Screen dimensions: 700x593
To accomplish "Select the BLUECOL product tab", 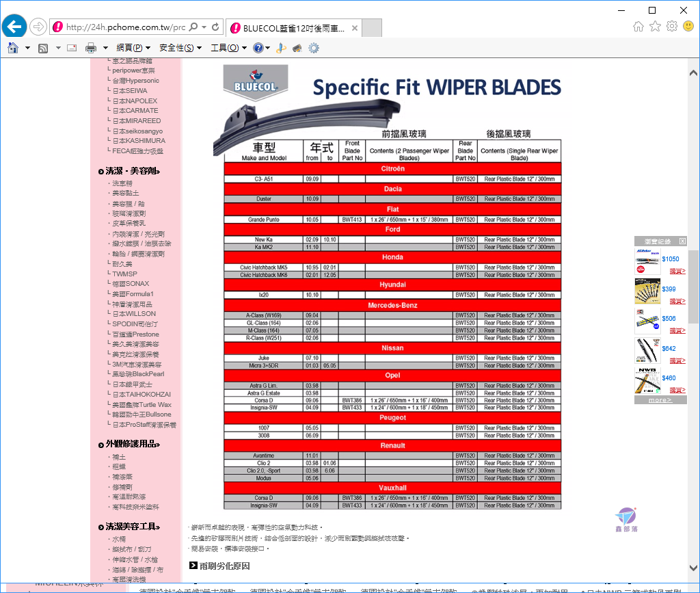I will [294, 28].
